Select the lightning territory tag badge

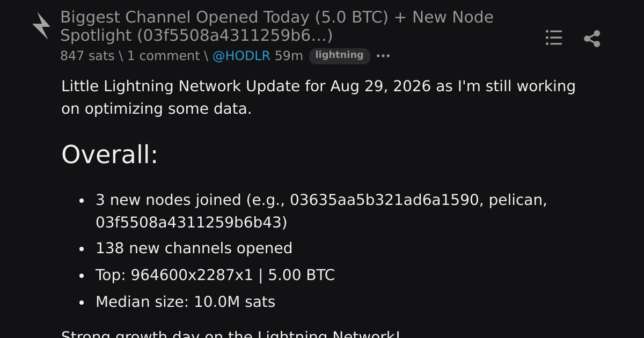[x=339, y=56]
